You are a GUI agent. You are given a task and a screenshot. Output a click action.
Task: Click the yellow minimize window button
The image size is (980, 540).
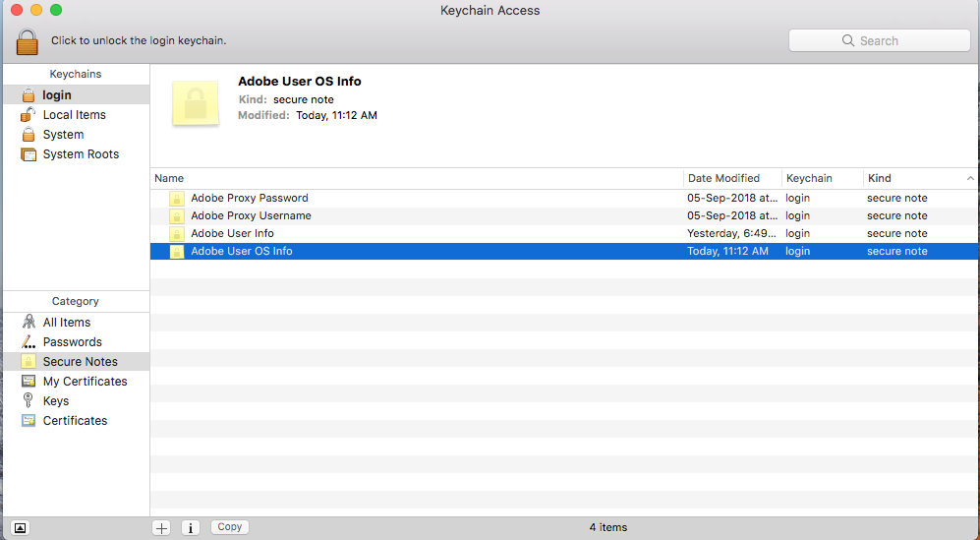coord(36,10)
